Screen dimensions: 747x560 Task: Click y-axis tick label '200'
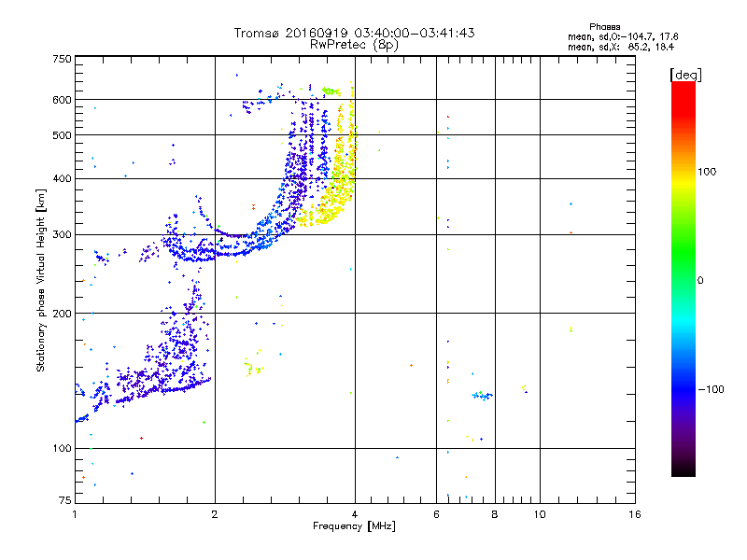coord(62,314)
